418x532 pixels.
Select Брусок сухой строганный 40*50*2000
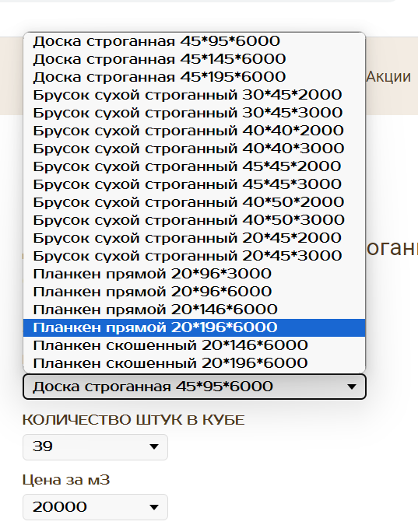point(195,202)
